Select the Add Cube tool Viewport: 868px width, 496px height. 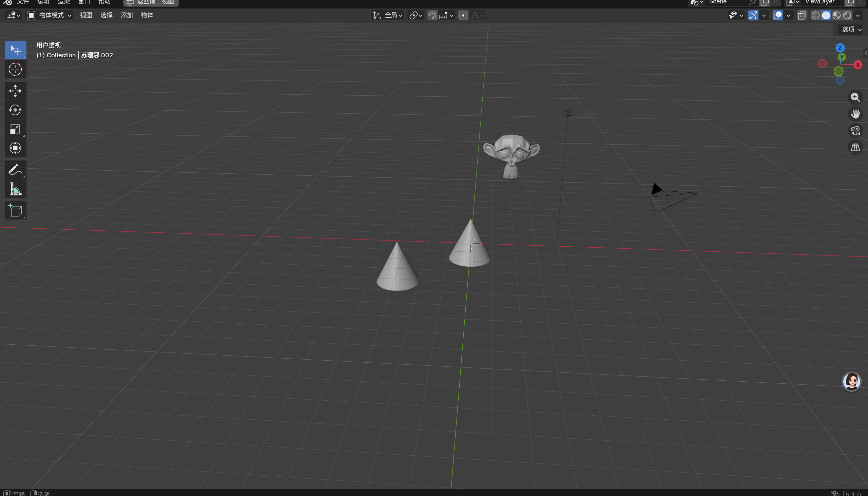[15, 210]
